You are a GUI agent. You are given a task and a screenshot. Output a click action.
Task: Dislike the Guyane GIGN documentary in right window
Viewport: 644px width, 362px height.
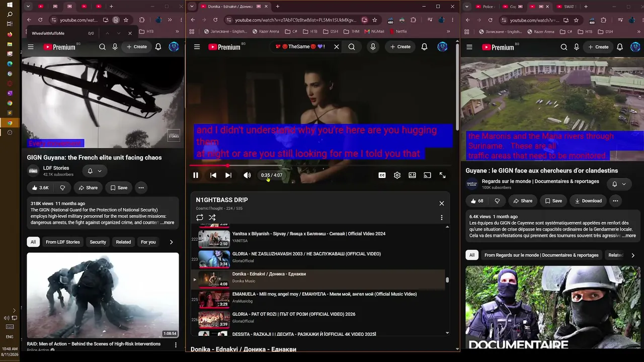pos(497,201)
